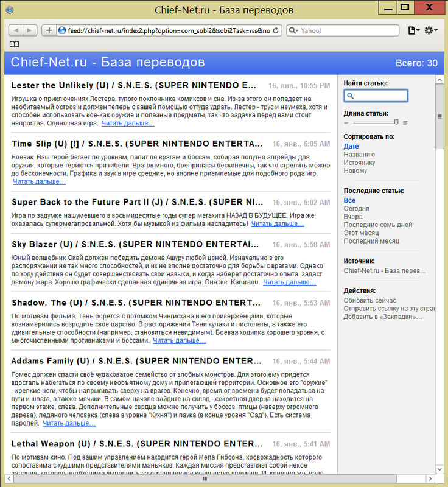Open the bookmarks book icon
448x487 pixels.
(x=14, y=44)
